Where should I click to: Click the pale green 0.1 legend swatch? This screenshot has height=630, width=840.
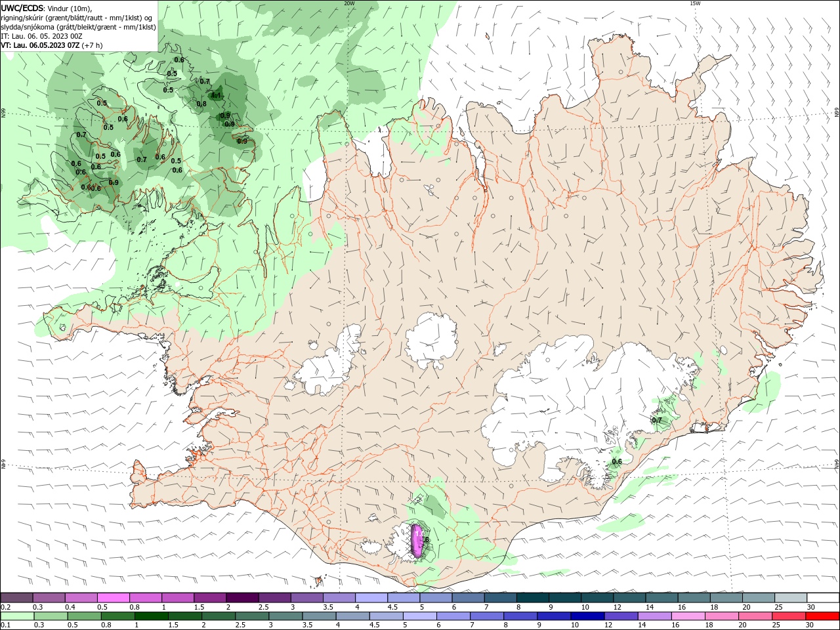pos(16,616)
